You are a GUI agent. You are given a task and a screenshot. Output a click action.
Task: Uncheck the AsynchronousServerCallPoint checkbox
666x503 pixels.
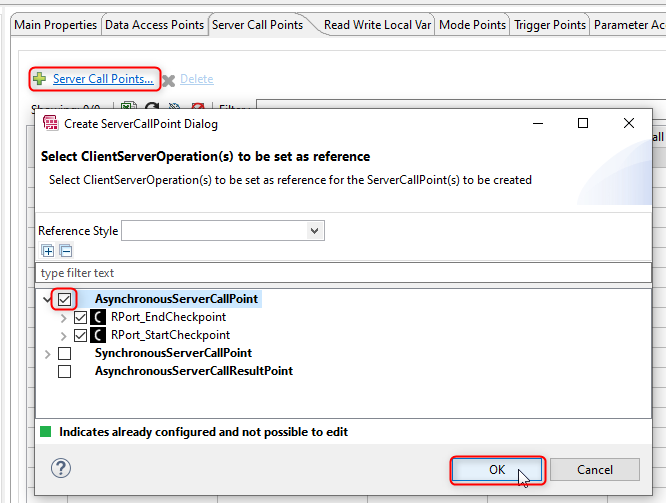click(x=65, y=299)
